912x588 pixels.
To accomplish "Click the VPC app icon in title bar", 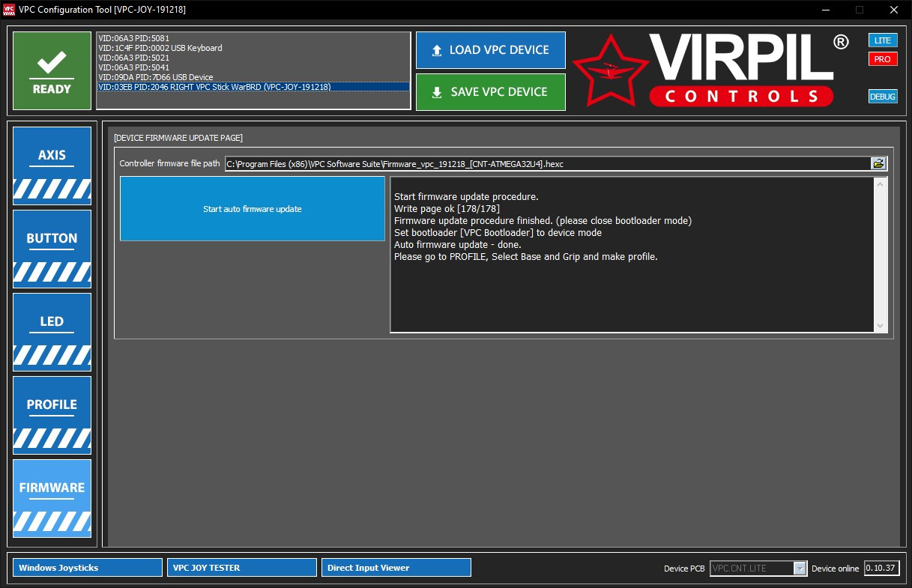I will pyautogui.click(x=9, y=10).
